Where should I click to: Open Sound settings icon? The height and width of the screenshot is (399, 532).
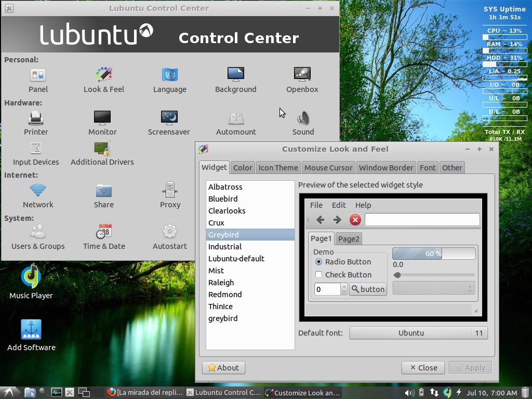[303, 118]
